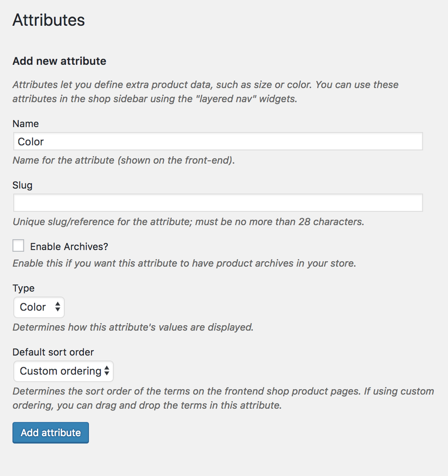The height and width of the screenshot is (476, 448).
Task: Click the "values are displayed" help text
Action: point(133,327)
